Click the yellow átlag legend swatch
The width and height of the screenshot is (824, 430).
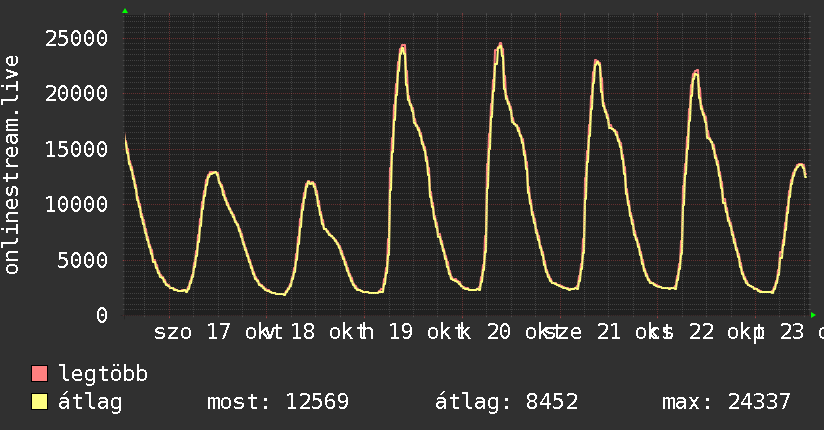tap(39, 402)
